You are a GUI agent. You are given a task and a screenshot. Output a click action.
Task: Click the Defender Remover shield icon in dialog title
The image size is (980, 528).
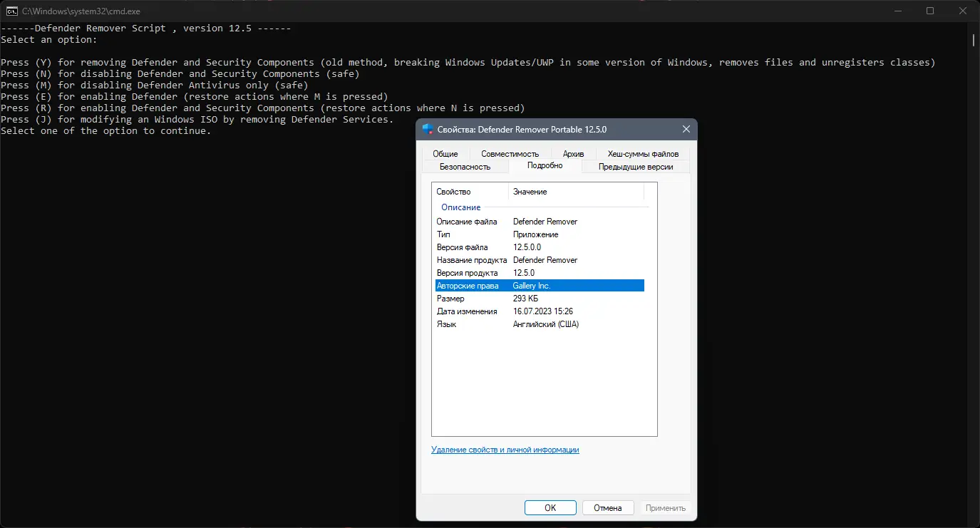(x=428, y=129)
